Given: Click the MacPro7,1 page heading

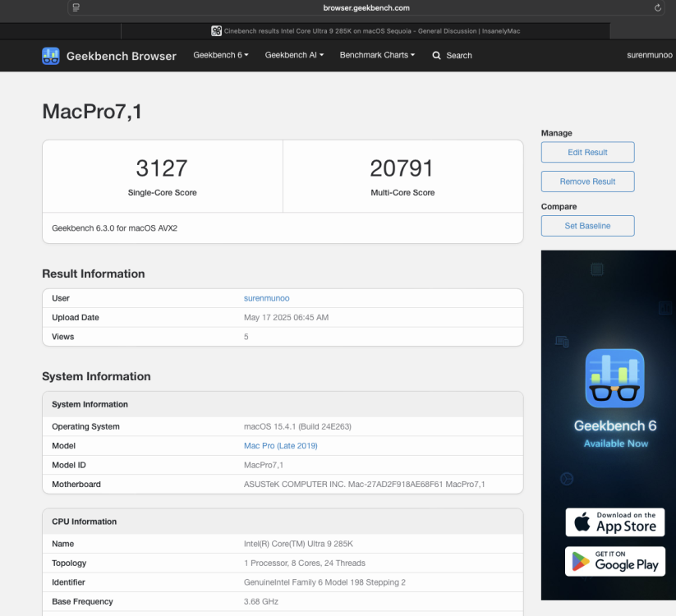Looking at the screenshot, I should 92,112.
